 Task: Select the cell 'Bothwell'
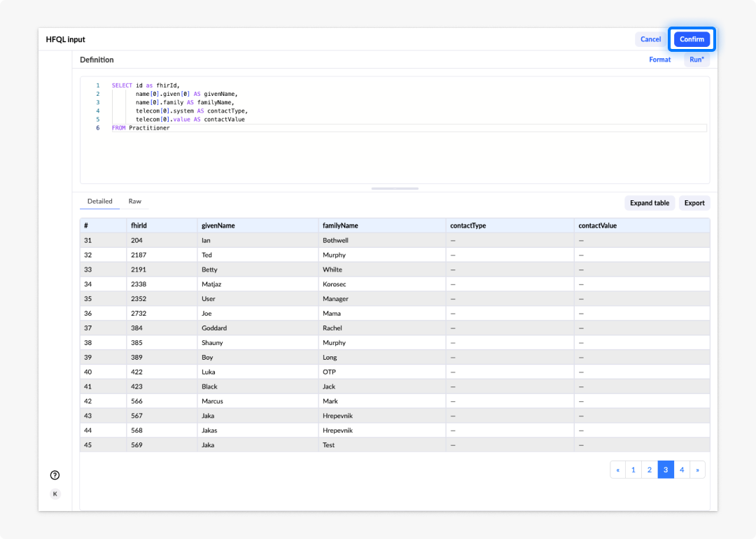click(x=382, y=240)
